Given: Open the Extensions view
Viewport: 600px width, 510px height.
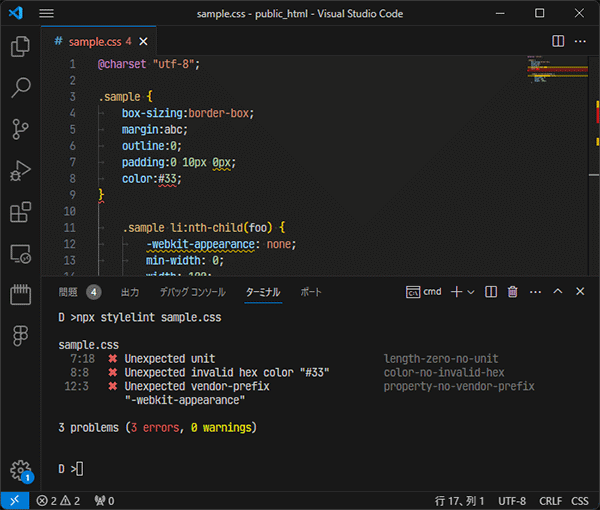Looking at the screenshot, I should point(20,212).
